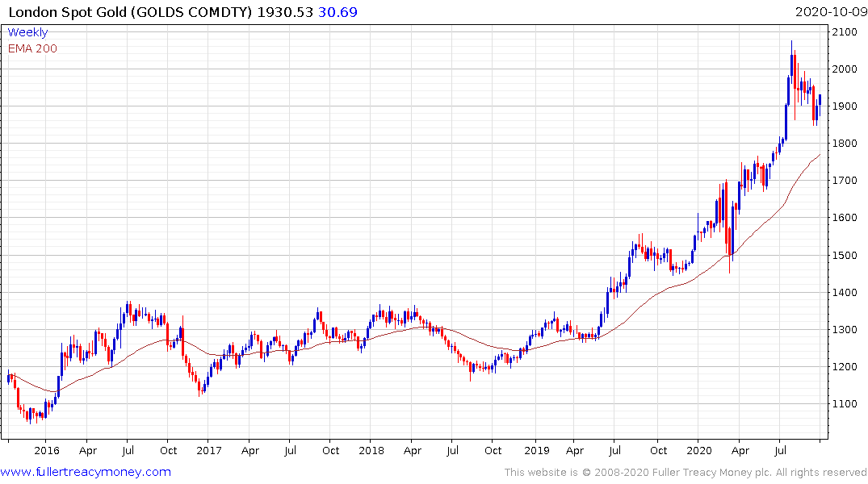Click the 1900 price axis label

(845, 106)
